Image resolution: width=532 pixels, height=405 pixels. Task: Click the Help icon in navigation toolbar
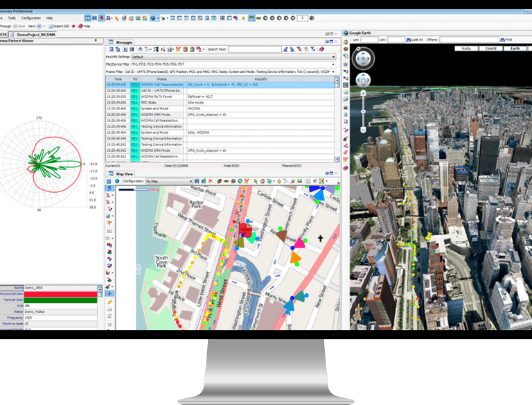click(x=84, y=26)
